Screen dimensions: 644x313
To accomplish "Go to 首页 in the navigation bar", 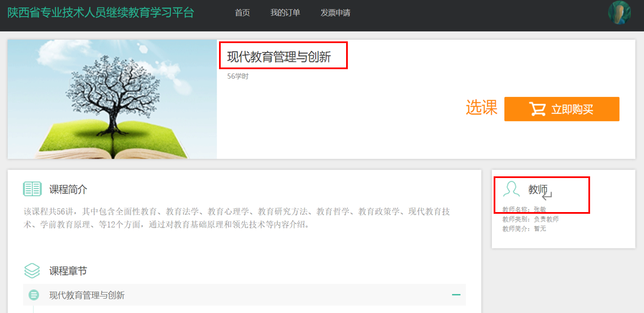I will [242, 12].
